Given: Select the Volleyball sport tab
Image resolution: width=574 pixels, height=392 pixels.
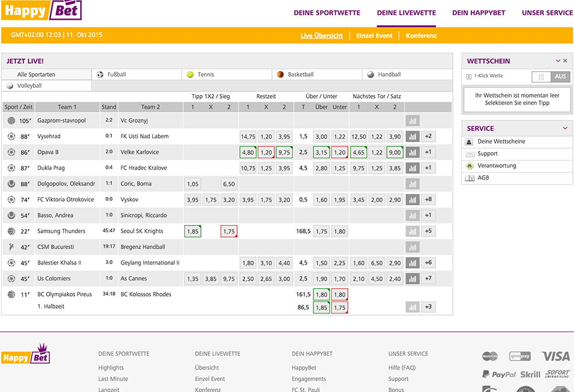Looking at the screenshot, I should tap(46, 86).
